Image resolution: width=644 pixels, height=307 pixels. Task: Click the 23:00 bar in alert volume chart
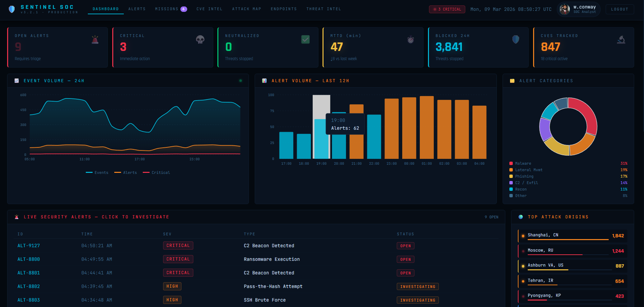click(x=391, y=129)
